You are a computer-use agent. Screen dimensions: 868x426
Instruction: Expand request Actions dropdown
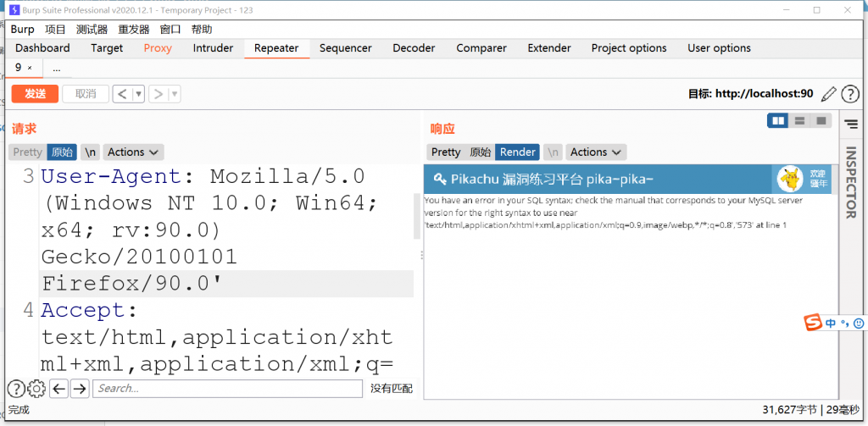pos(133,152)
